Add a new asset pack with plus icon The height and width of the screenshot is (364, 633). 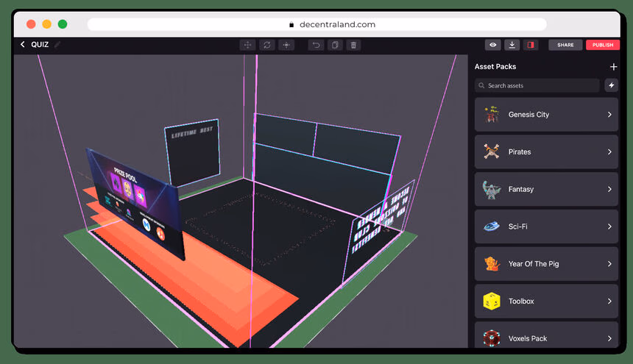coord(613,66)
